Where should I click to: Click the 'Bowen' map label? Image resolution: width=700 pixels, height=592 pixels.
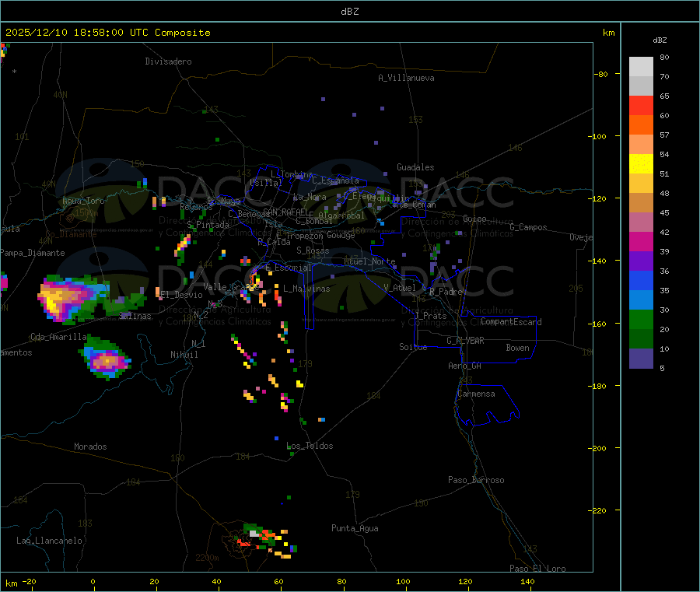click(518, 347)
